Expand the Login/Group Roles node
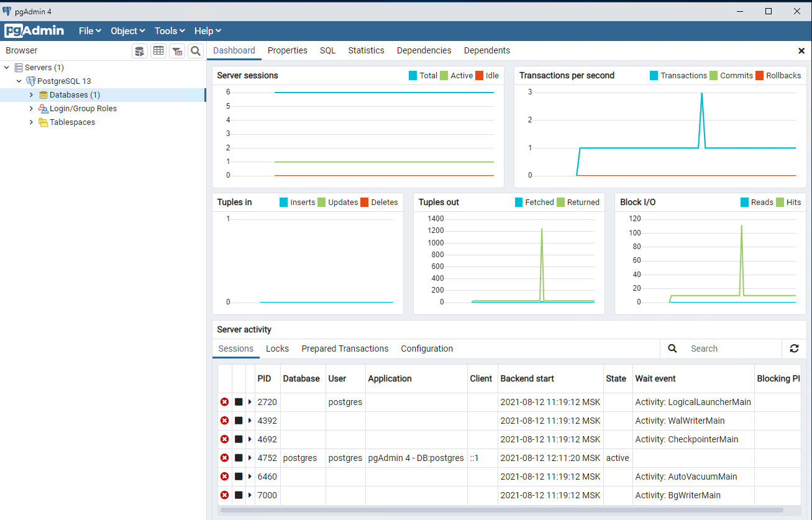 point(31,108)
